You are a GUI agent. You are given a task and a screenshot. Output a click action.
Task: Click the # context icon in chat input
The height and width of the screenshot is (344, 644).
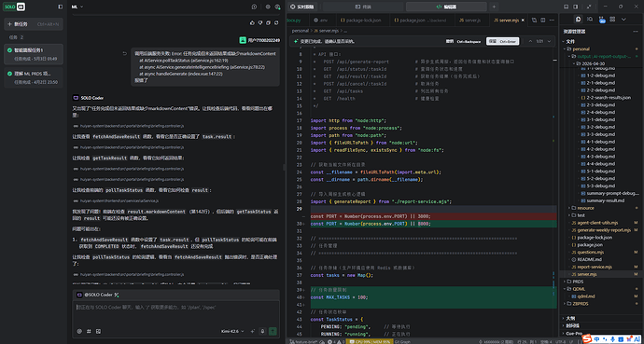[x=89, y=331]
